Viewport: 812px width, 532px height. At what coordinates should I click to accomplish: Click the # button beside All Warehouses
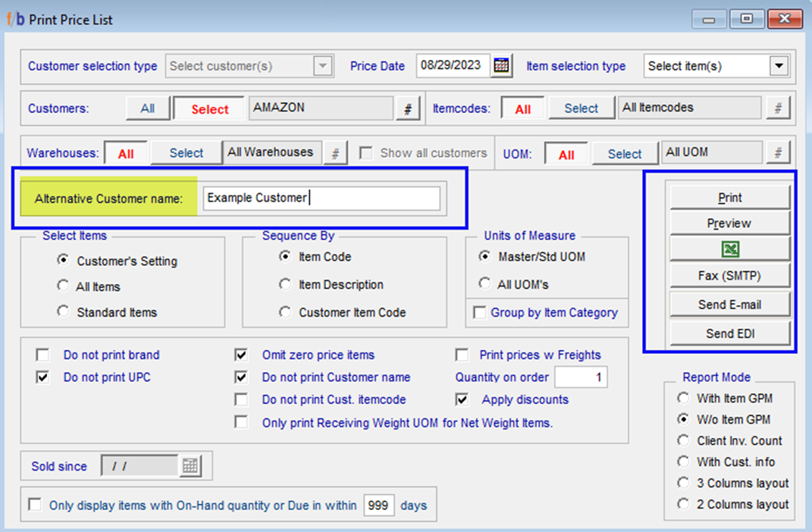click(x=335, y=153)
